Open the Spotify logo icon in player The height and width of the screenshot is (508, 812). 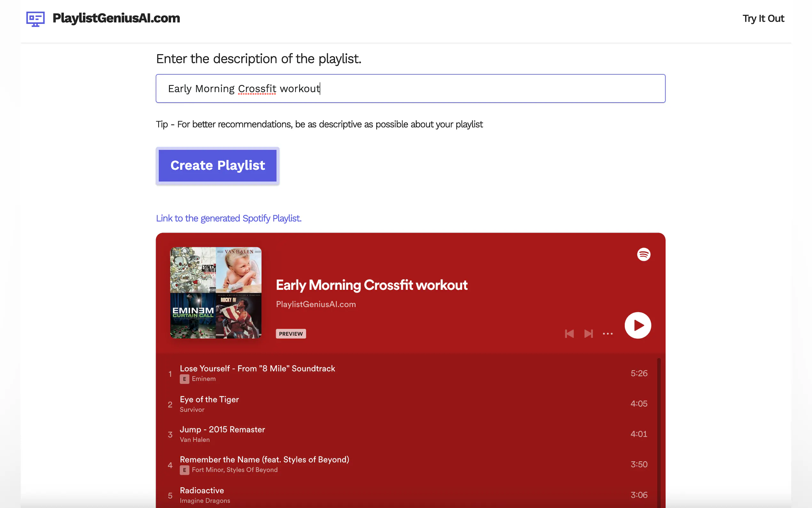point(643,254)
